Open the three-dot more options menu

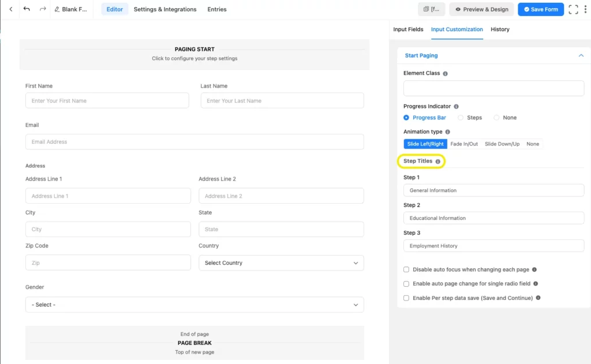pyautogui.click(x=585, y=9)
